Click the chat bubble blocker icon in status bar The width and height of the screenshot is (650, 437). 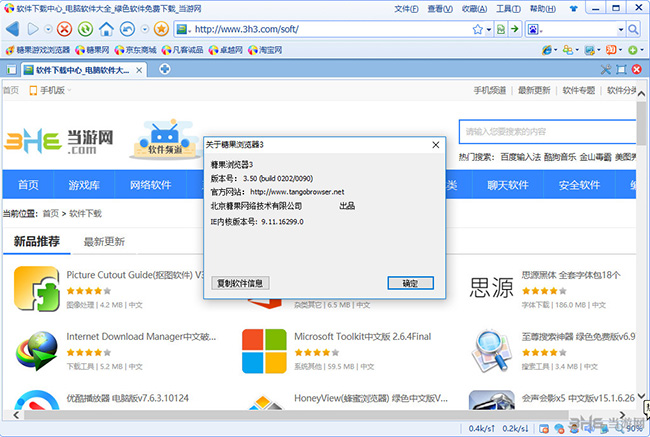point(559,428)
